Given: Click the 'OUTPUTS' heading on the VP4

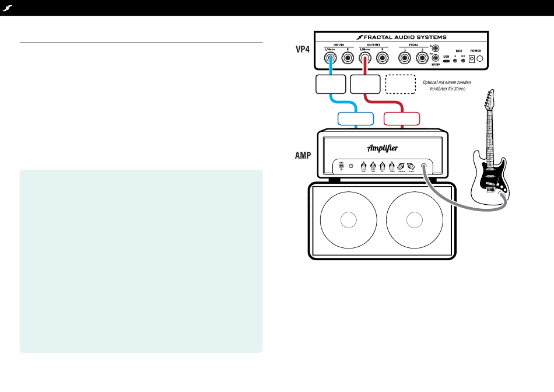Looking at the screenshot, I should click(374, 45).
